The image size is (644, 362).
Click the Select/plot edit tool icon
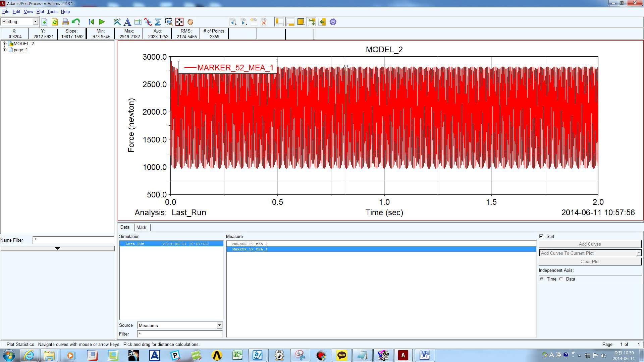pyautogui.click(x=117, y=22)
